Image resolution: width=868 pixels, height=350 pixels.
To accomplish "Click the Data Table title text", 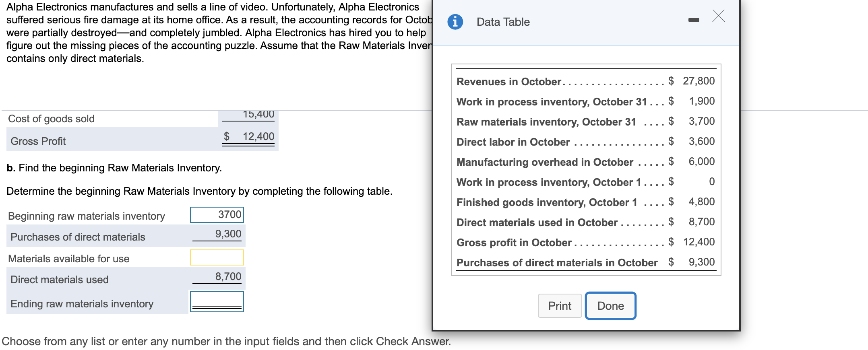I will 503,22.
